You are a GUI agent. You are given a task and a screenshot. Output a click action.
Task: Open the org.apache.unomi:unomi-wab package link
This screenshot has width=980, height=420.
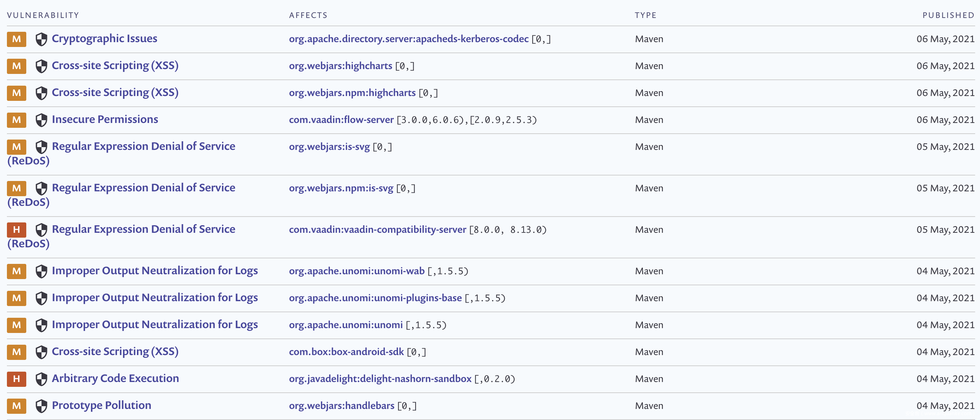(x=356, y=271)
